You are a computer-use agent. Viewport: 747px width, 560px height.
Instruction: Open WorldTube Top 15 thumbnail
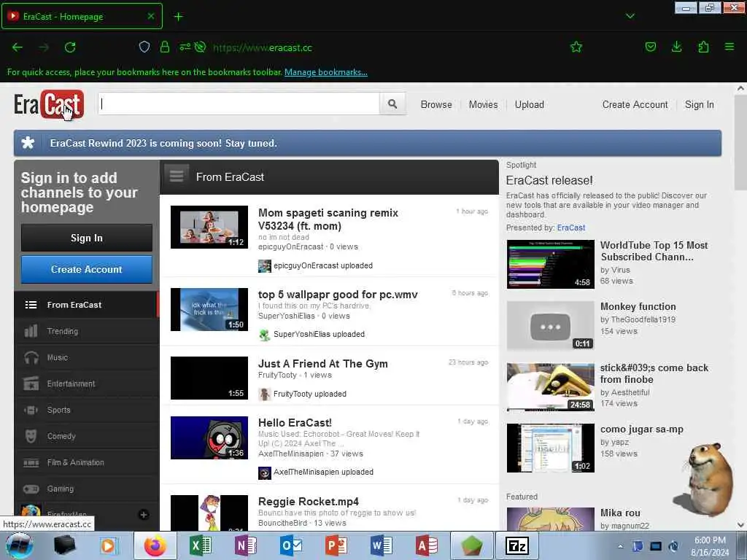tap(550, 264)
